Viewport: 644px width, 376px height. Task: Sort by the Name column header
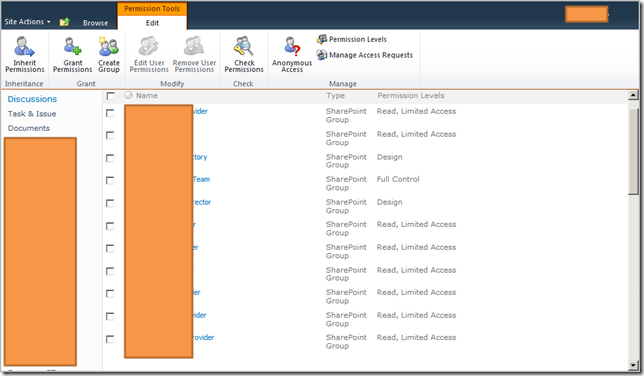click(x=147, y=95)
